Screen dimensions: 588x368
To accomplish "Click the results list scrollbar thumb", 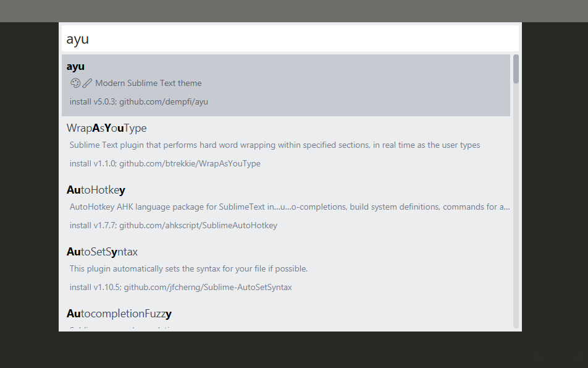I will 516,69.
